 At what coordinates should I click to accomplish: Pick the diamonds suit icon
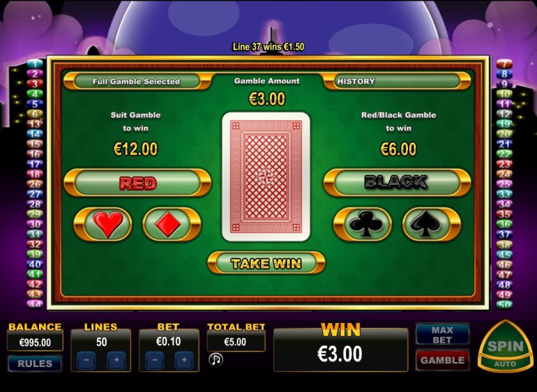click(172, 224)
